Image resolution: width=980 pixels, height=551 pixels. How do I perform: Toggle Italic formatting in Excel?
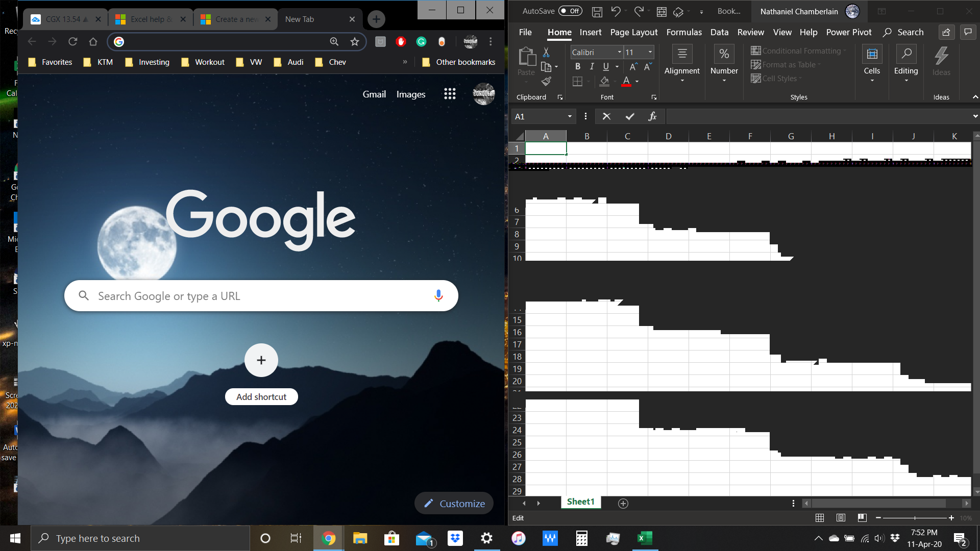pyautogui.click(x=592, y=66)
